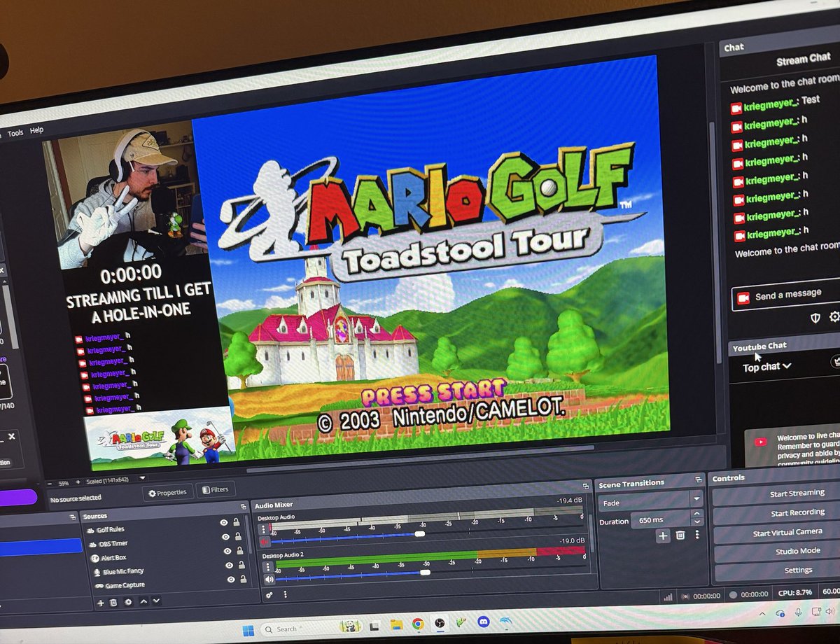Add a scene transition with plus icon

pyautogui.click(x=663, y=535)
